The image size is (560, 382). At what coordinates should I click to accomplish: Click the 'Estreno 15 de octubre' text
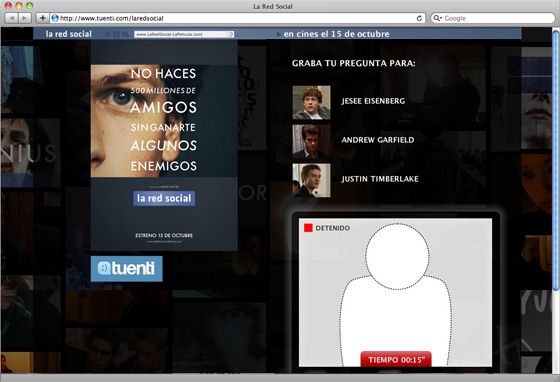pos(164,236)
